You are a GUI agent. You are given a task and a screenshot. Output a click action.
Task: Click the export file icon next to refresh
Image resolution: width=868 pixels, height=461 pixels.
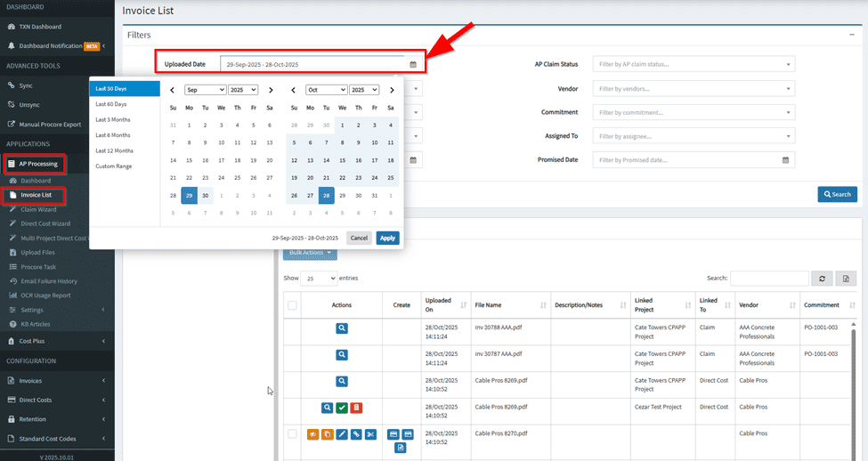pos(843,279)
